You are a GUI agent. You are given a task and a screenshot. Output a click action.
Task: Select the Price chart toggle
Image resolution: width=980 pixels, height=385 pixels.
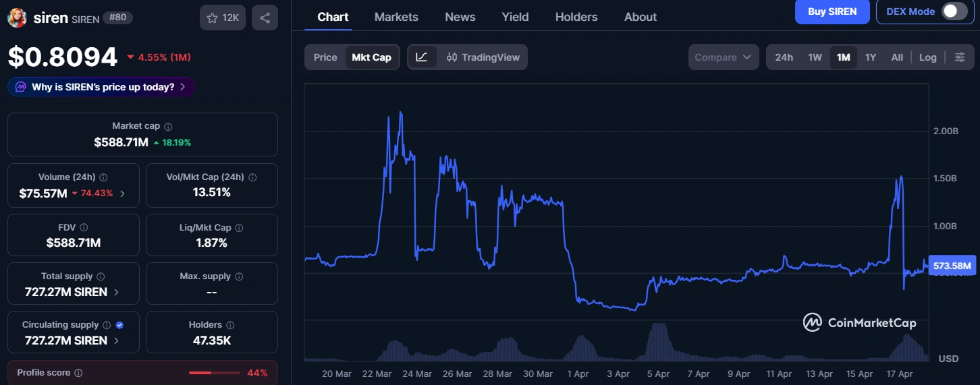click(x=325, y=57)
